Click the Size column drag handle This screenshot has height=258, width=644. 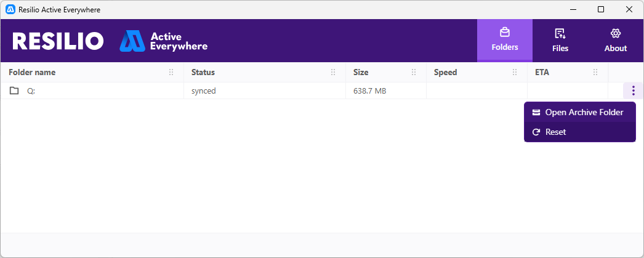(x=414, y=72)
